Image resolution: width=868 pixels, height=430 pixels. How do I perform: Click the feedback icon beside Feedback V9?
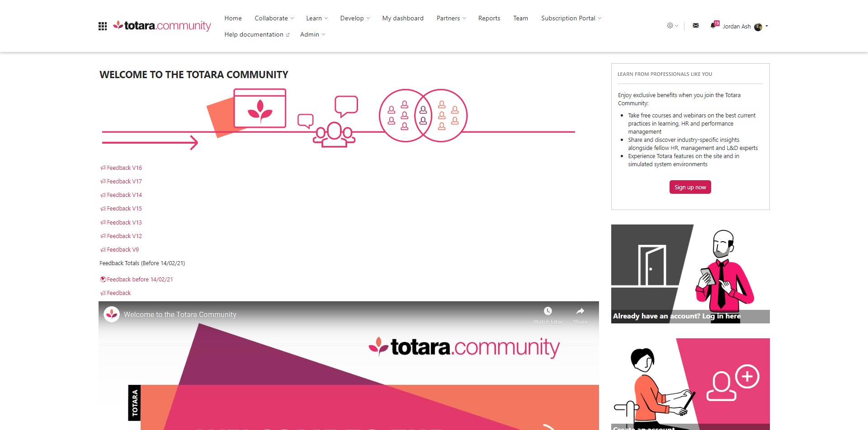[103, 249]
